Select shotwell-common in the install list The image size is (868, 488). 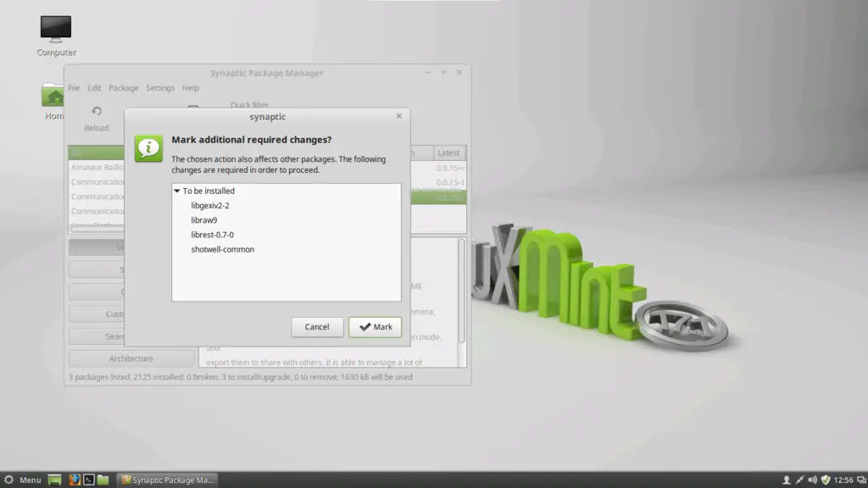click(223, 250)
